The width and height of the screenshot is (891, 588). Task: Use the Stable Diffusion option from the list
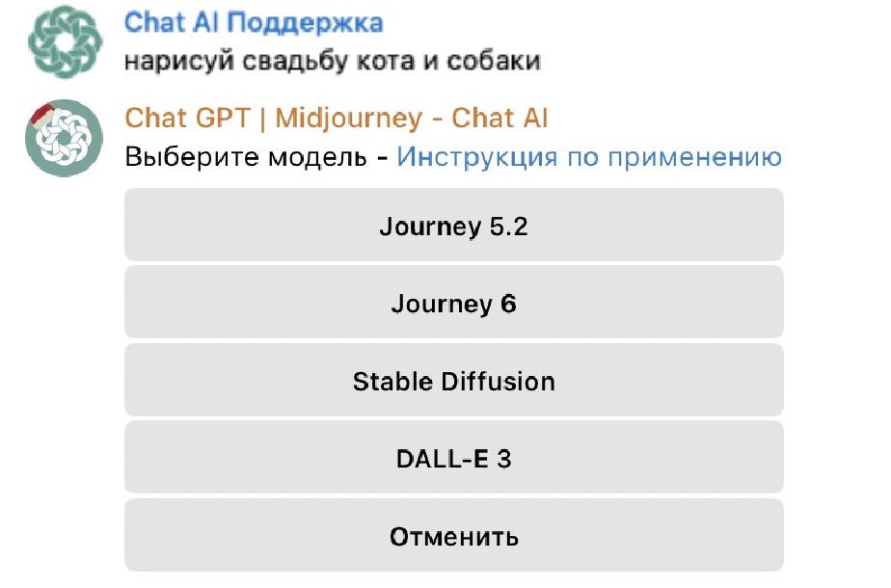coord(453,381)
